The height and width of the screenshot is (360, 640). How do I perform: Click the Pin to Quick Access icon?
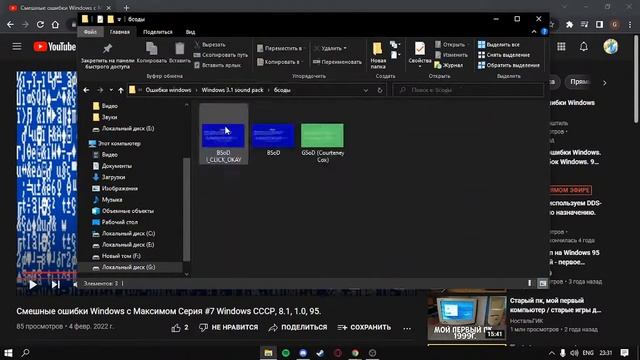[107, 49]
